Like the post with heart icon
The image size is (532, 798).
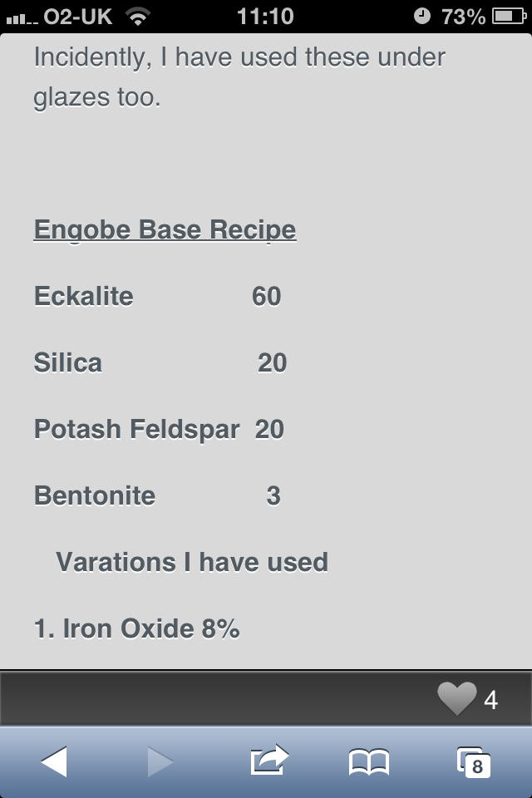tap(456, 698)
